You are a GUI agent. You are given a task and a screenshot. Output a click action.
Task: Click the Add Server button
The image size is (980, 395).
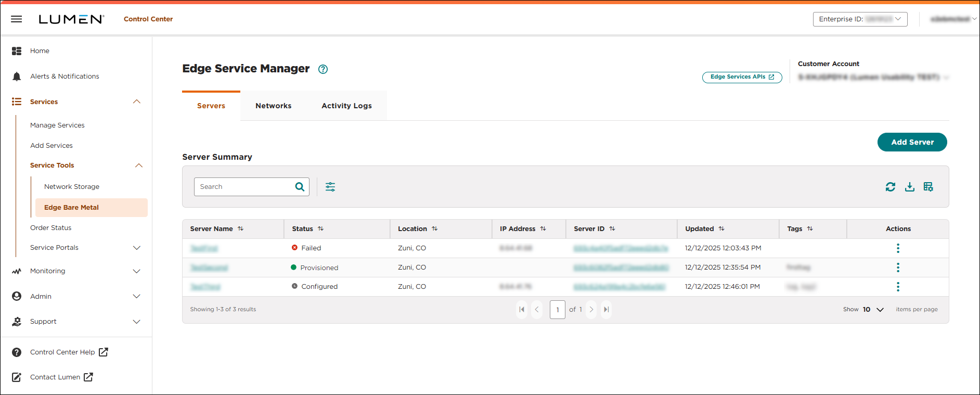click(912, 142)
